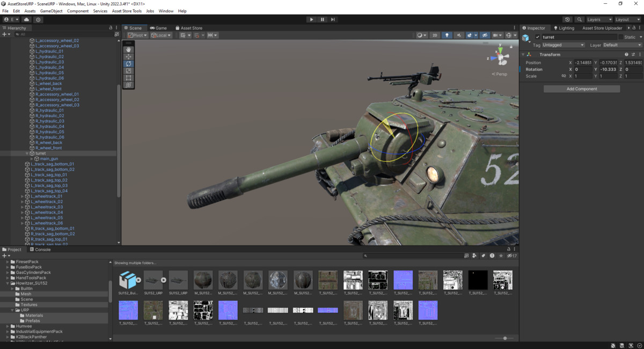The width and height of the screenshot is (644, 349).
Task: Open the GameObject menu
Action: pos(51,11)
